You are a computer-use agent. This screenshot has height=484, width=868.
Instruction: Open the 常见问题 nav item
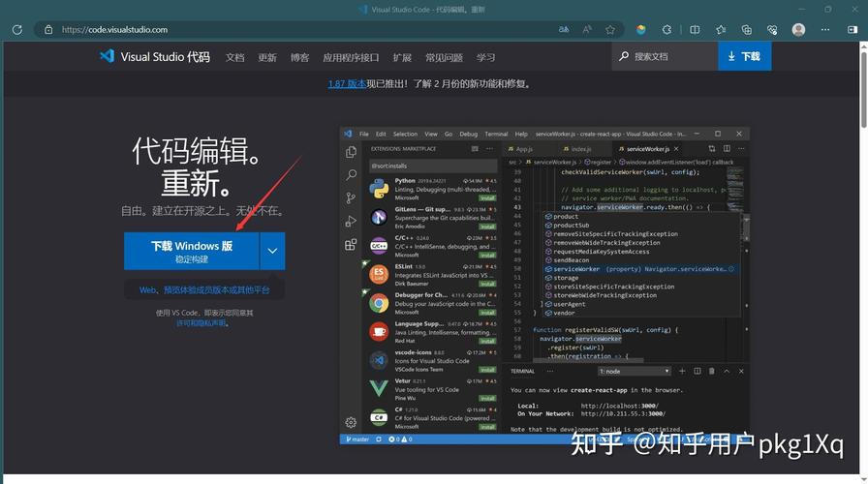(x=444, y=57)
